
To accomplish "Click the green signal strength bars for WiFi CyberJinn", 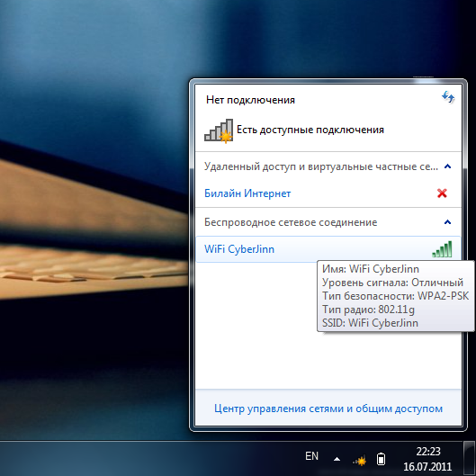I will 442,249.
